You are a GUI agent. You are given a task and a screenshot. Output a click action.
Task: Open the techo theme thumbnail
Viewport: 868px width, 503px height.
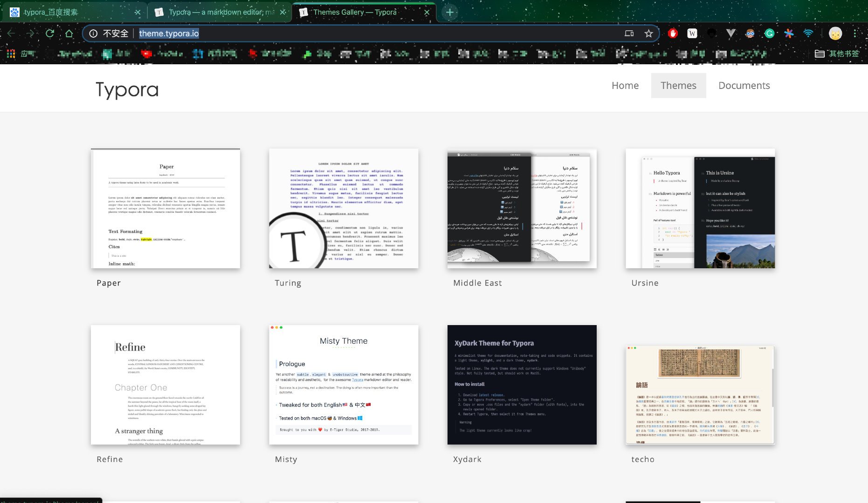tap(700, 394)
